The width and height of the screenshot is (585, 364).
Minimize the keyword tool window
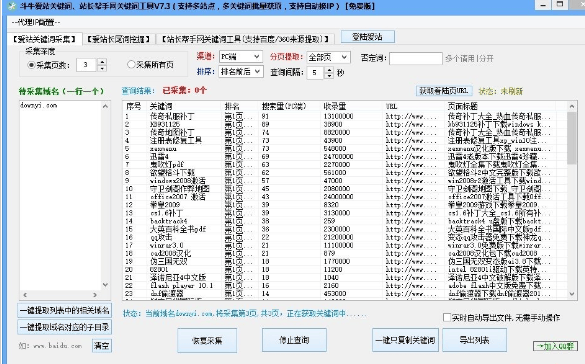pos(543,5)
